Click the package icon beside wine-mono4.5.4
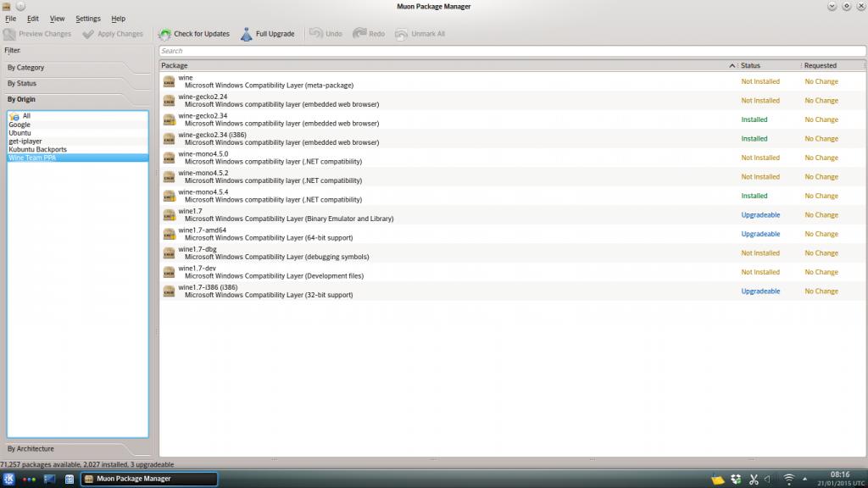Image resolution: width=868 pixels, height=488 pixels. point(169,196)
